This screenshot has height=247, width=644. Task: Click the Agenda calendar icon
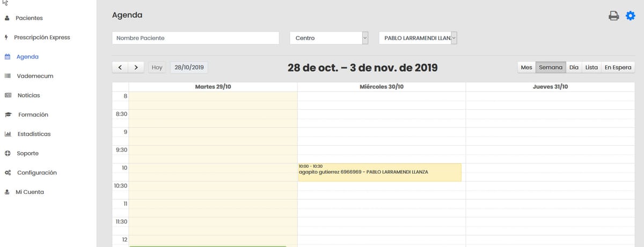(8, 57)
